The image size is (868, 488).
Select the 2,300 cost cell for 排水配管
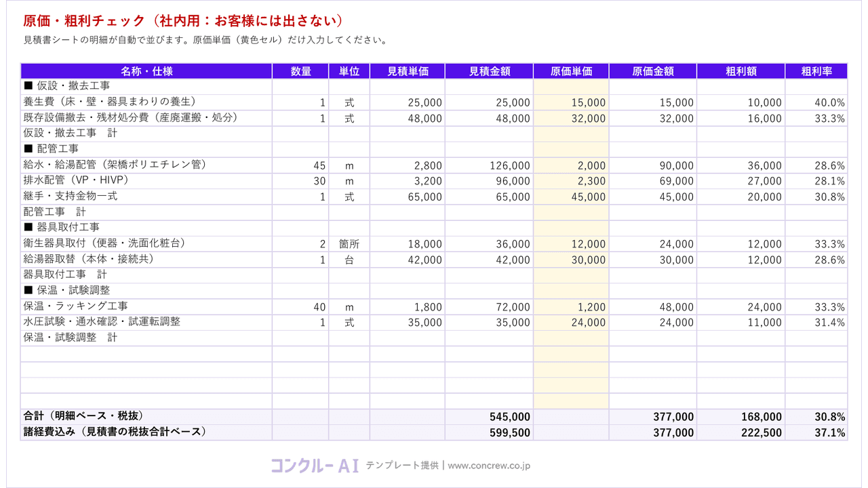[571, 181]
